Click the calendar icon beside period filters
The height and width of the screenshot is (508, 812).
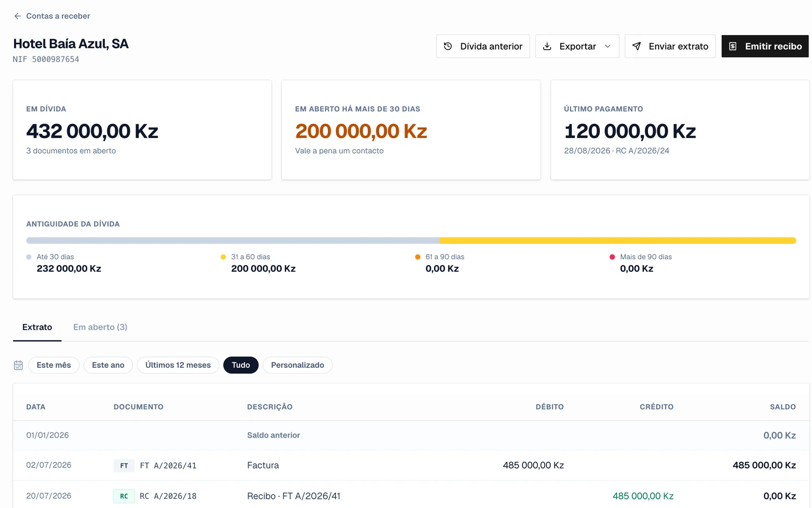pos(18,365)
